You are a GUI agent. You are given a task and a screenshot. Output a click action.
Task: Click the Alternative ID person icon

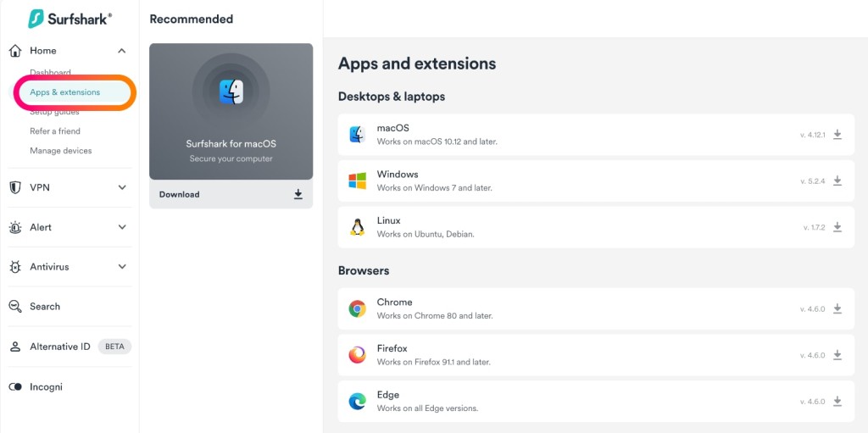coord(15,347)
